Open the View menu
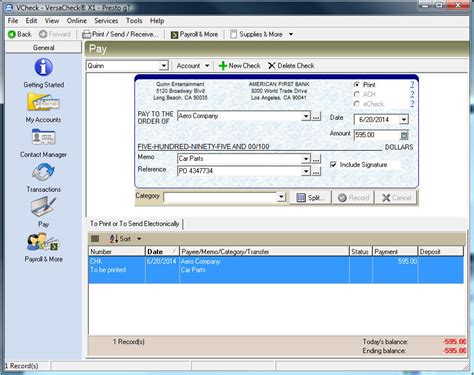This screenshot has width=474, height=375. pyautogui.click(x=52, y=21)
